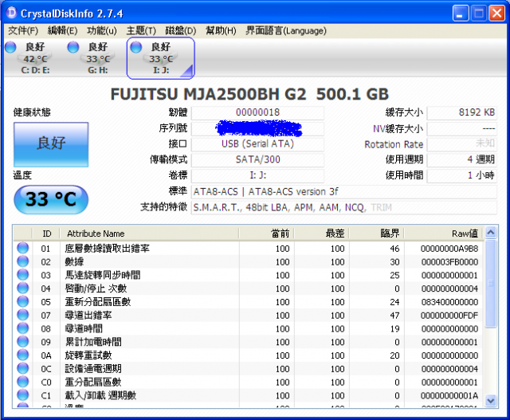
Task: Click the status orb for row 0A
Action: click(23, 355)
